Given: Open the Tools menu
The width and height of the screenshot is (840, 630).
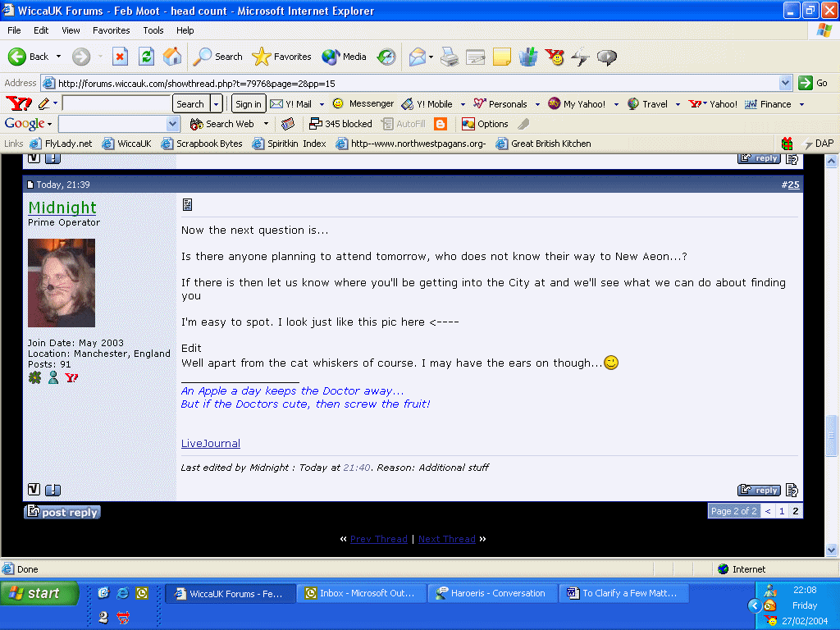Looking at the screenshot, I should pos(153,30).
